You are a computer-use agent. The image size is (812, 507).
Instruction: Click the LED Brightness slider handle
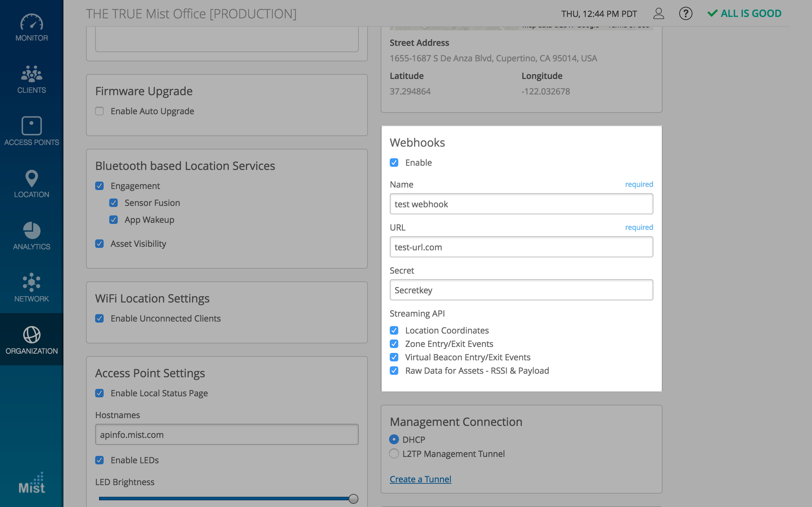tap(353, 499)
